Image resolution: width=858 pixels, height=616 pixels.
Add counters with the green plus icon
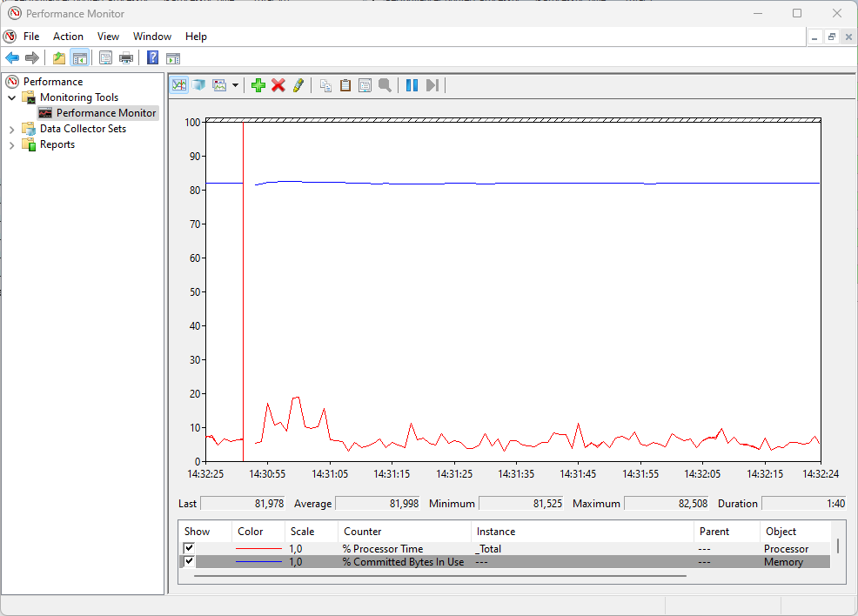258,85
